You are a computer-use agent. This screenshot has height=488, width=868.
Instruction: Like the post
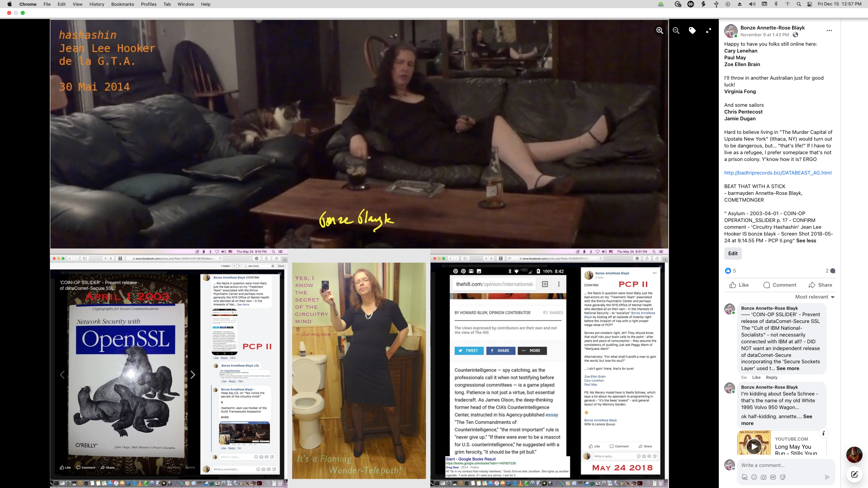(x=739, y=285)
